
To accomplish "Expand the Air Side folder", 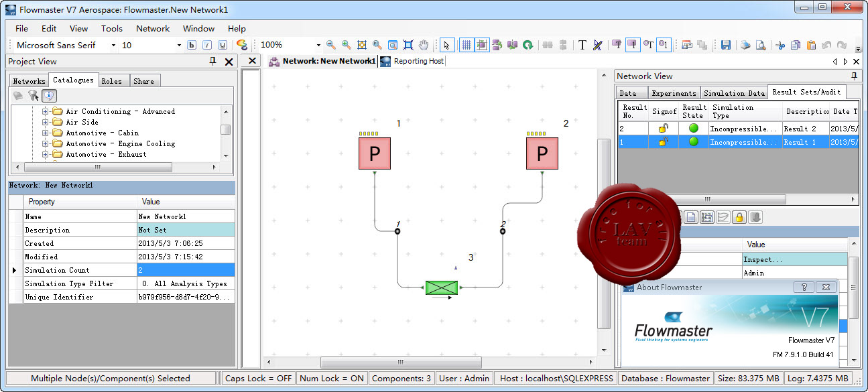I will [x=46, y=122].
